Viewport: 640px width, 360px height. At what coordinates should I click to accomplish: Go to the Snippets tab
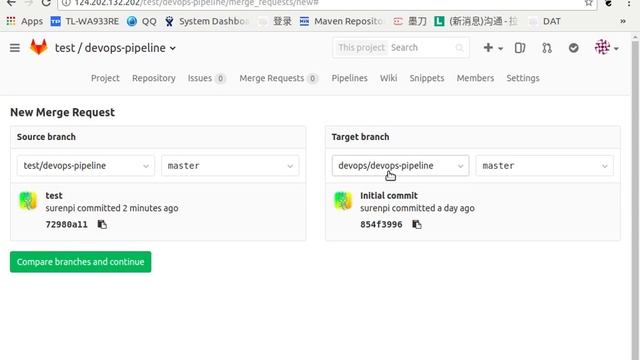click(x=427, y=78)
